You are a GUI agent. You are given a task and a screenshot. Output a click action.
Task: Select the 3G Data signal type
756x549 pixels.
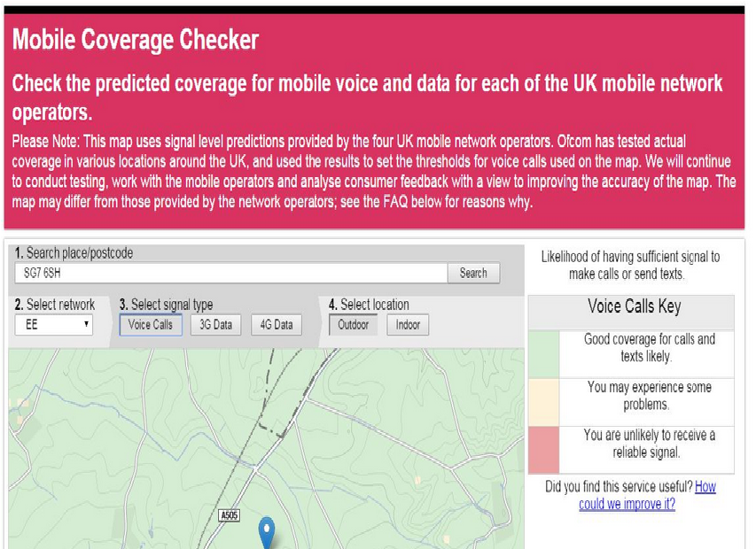click(x=214, y=324)
